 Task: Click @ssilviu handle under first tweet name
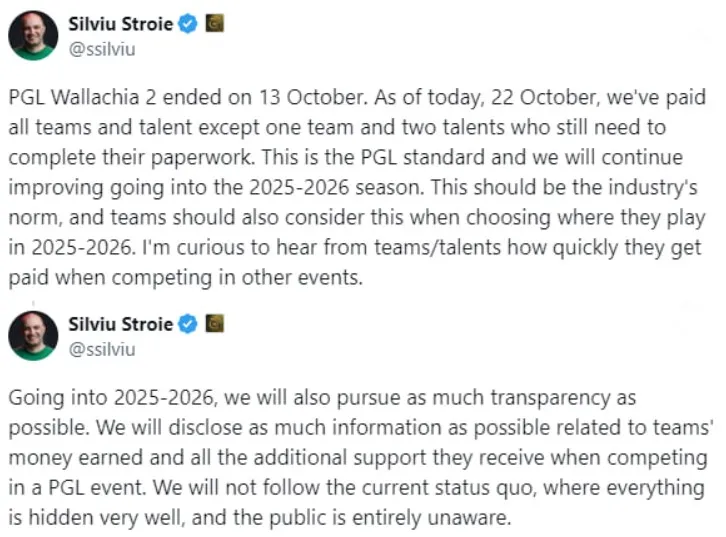[x=102, y=49]
